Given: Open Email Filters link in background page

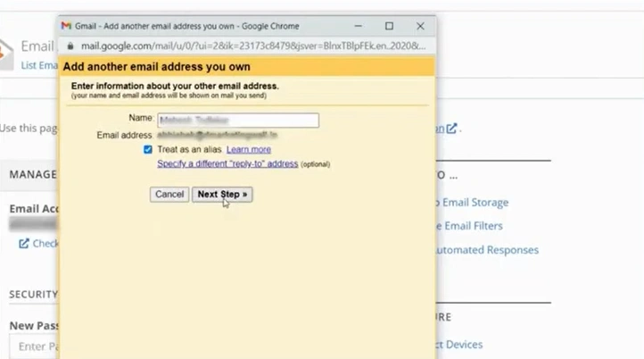Looking at the screenshot, I should point(469,226).
